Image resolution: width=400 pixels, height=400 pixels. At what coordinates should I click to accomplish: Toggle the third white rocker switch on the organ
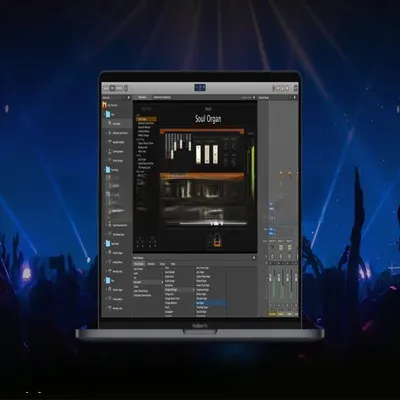click(215, 154)
